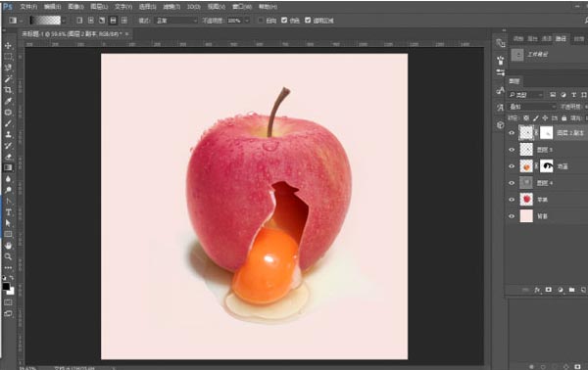Screen dimensions: 588x370
Task: Enable the 反向 reverse checkbox
Action: (x=261, y=21)
